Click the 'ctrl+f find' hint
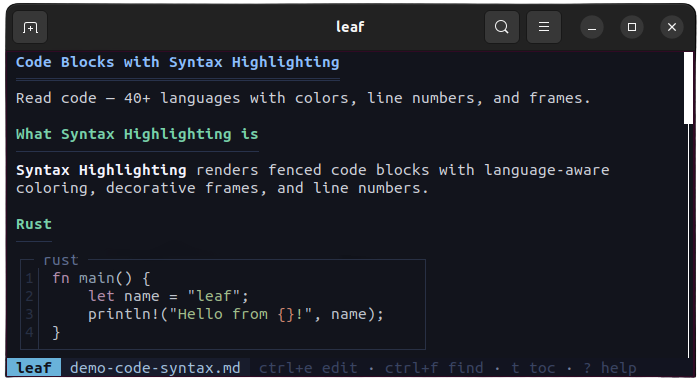The height and width of the screenshot is (380, 700). pyautogui.click(x=434, y=367)
